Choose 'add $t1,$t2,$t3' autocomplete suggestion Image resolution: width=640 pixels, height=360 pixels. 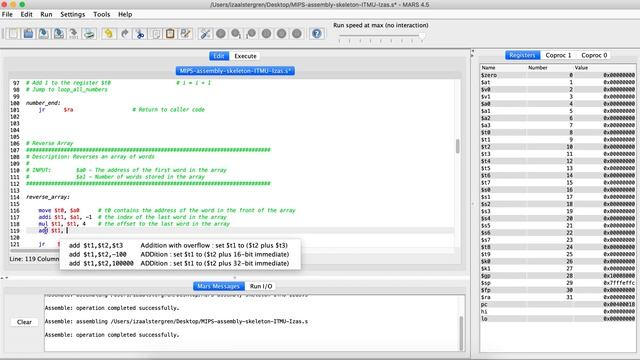click(x=179, y=245)
